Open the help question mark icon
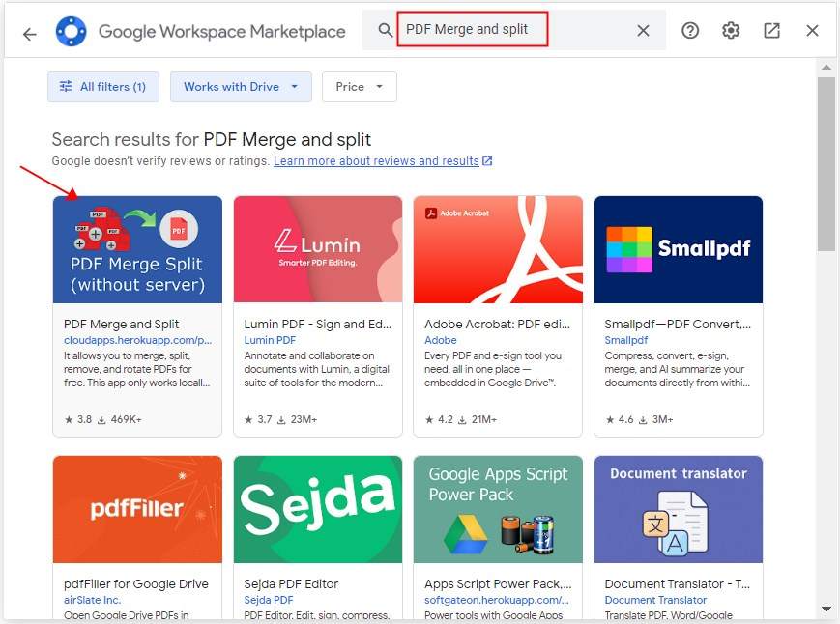Image resolution: width=840 pixels, height=624 pixels. click(x=690, y=31)
